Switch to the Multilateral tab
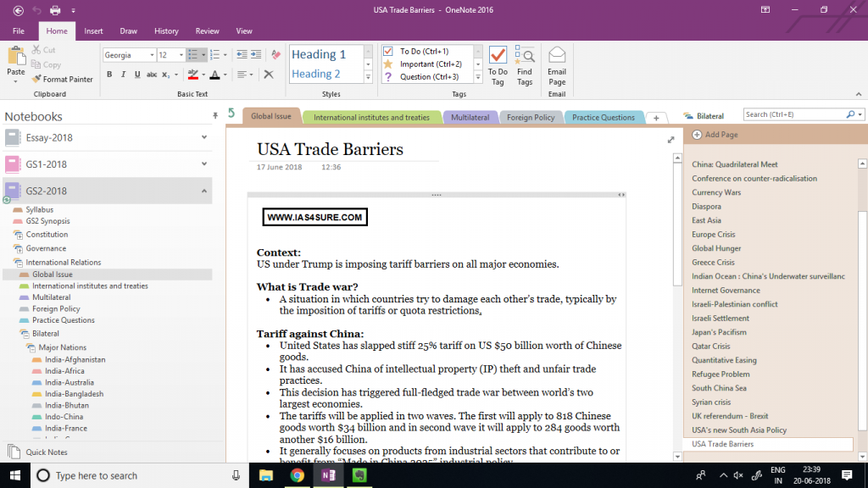The height and width of the screenshot is (488, 868). click(470, 117)
